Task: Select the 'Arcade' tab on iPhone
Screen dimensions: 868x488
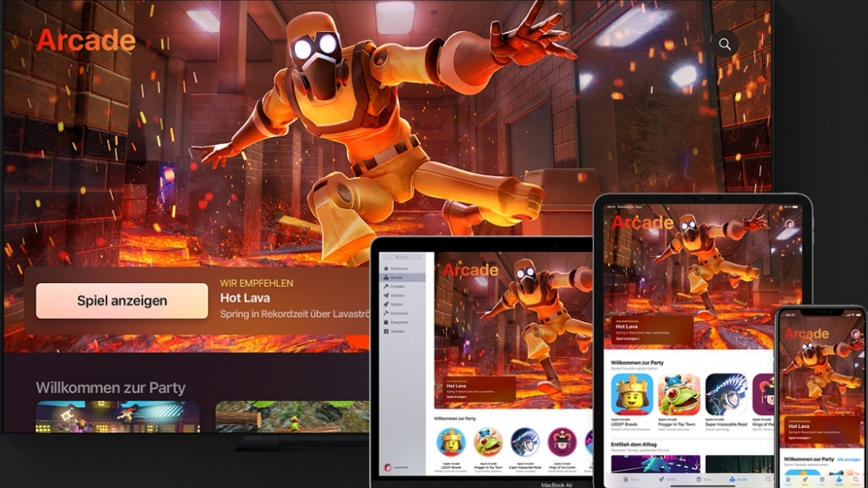Action: click(x=839, y=480)
